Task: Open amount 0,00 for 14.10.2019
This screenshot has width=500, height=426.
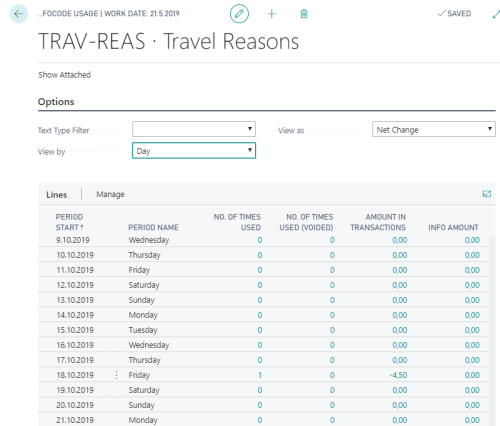Action: pyautogui.click(x=400, y=315)
